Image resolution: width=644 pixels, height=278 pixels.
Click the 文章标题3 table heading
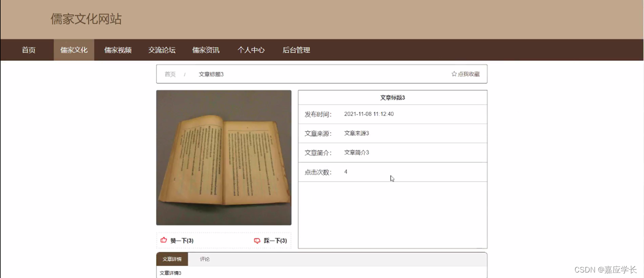(x=392, y=97)
